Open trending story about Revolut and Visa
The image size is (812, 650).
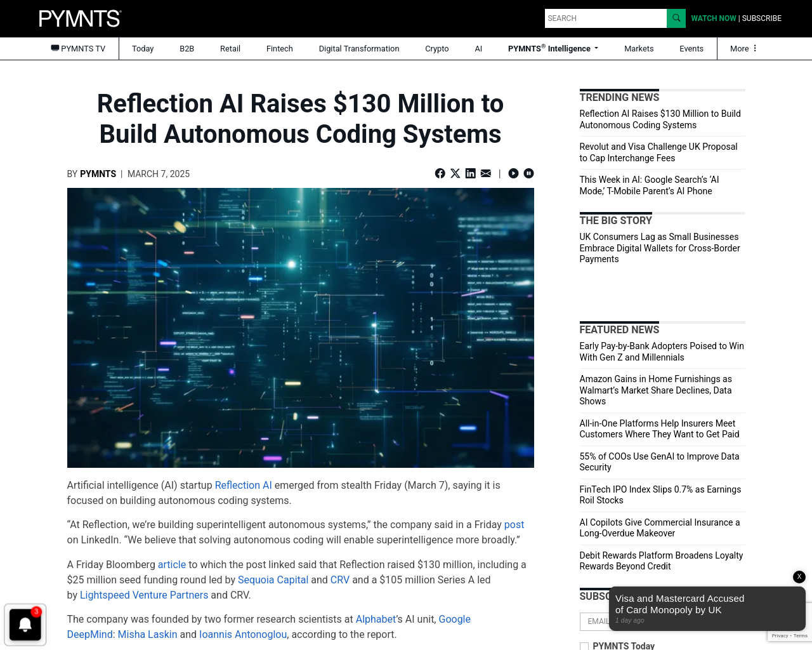(x=658, y=152)
